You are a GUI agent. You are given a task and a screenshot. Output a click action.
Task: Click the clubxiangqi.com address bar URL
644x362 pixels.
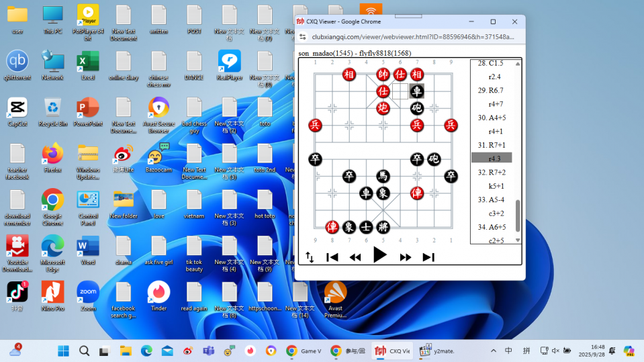(413, 37)
